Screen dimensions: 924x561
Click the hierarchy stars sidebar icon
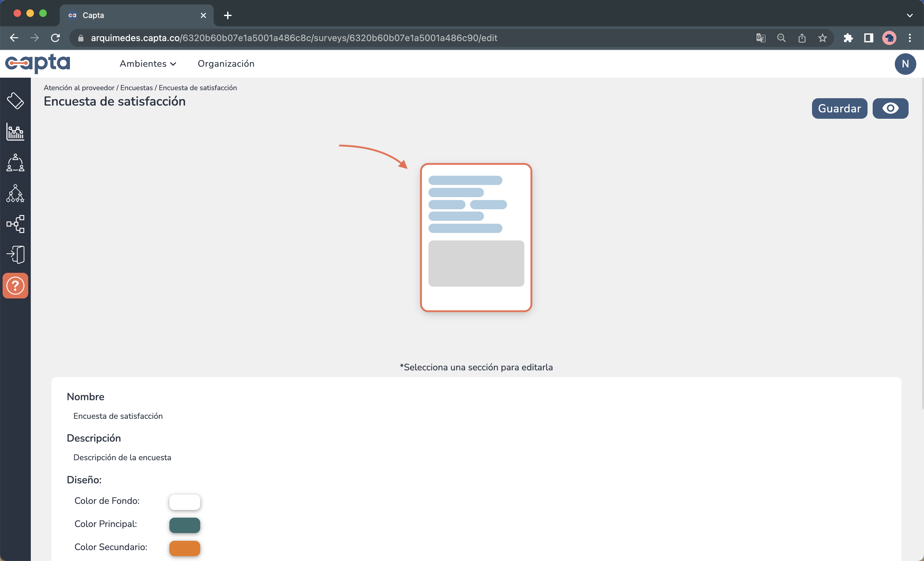pos(15,194)
